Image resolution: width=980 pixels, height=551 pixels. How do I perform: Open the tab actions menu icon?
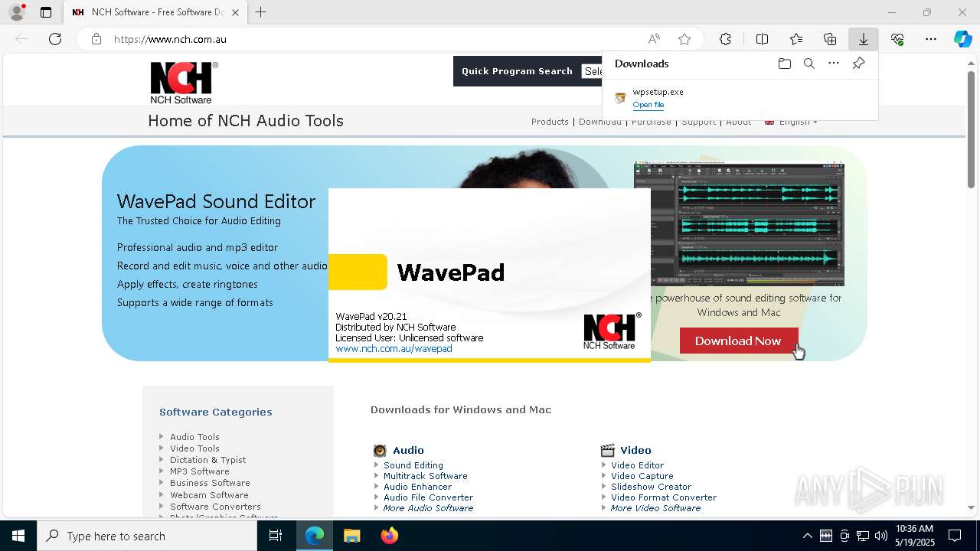click(x=46, y=12)
